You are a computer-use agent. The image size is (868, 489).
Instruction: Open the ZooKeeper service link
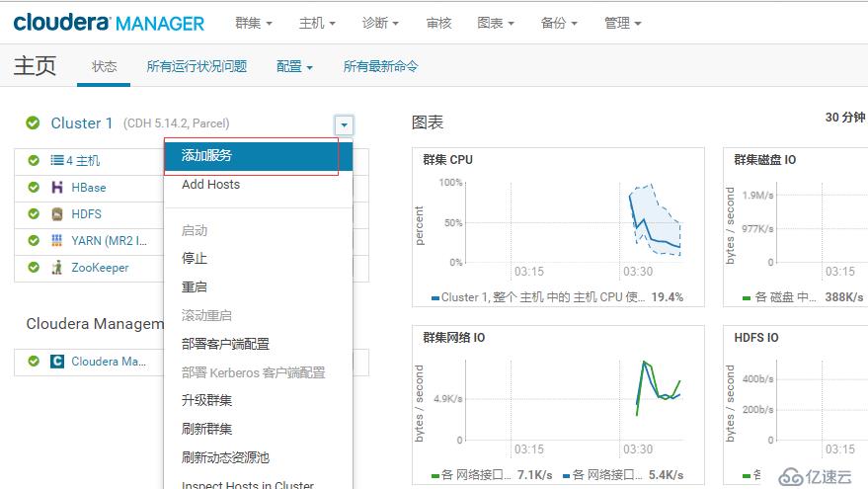coord(100,268)
